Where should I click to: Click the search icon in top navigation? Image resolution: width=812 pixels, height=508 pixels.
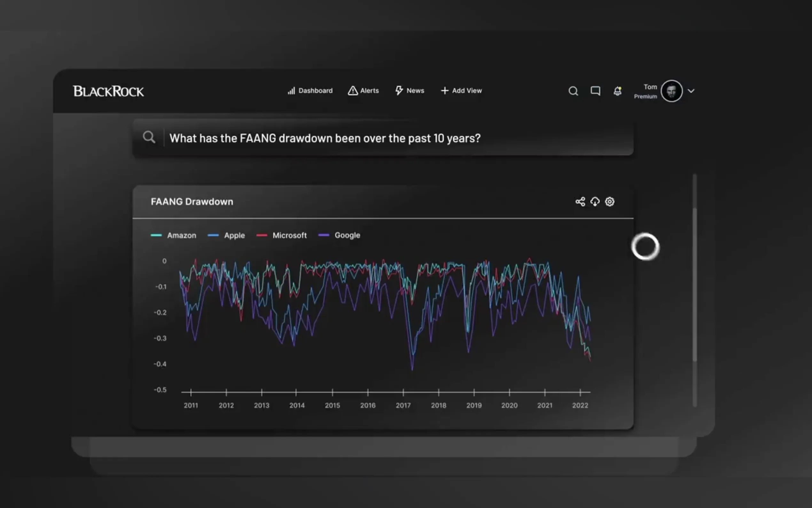coord(573,91)
